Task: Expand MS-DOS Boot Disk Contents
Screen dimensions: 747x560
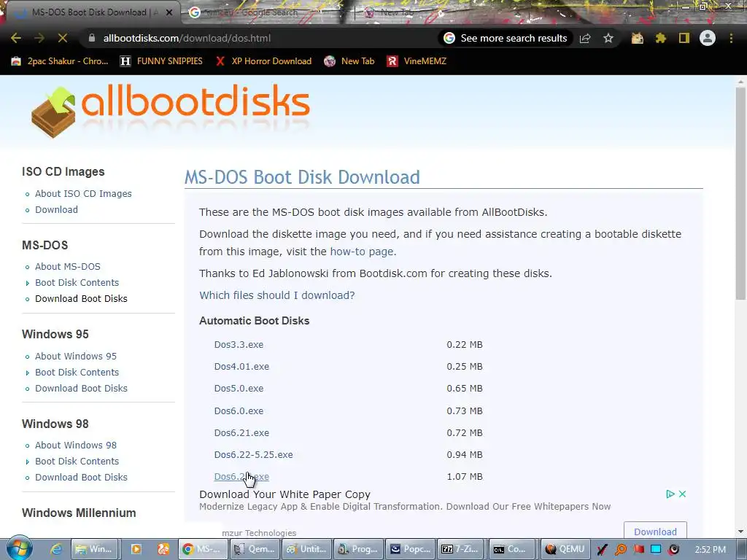Action: coord(77,282)
